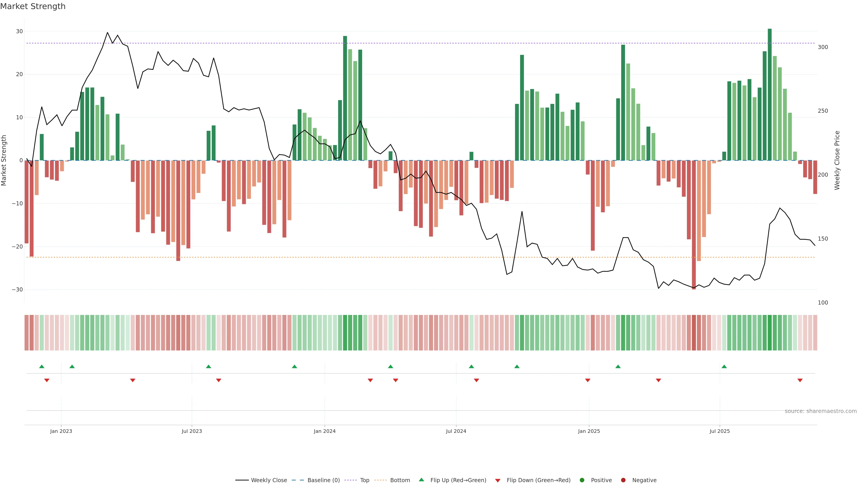Viewport: 868px width, 488px height.
Task: Click the first green Flip Up marker
Action: [42, 366]
